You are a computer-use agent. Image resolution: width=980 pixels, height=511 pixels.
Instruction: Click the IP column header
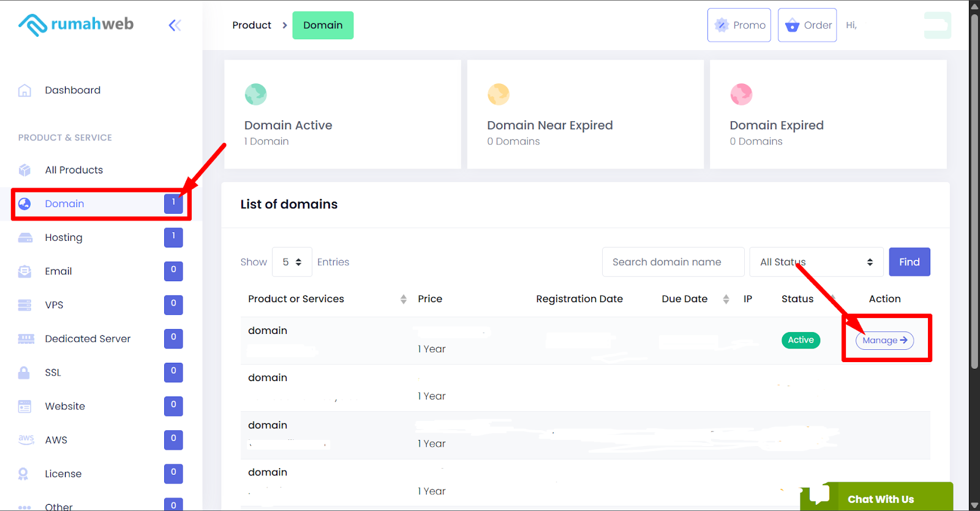click(748, 299)
